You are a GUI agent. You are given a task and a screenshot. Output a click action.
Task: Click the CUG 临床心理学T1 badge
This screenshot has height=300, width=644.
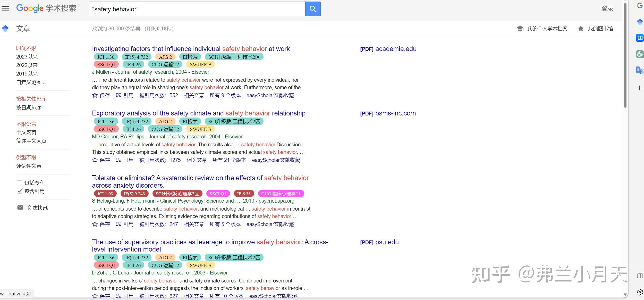281,194
